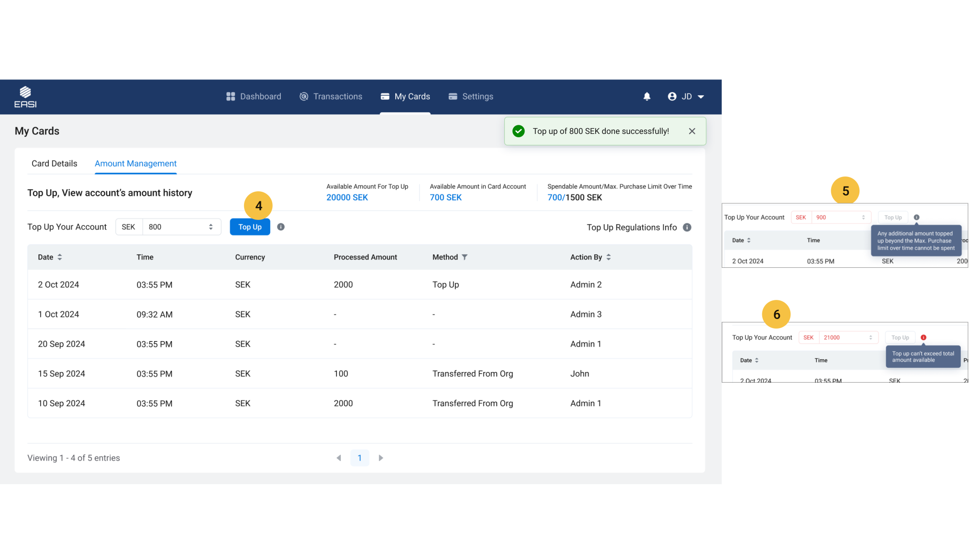980x551 pixels.
Task: Open the JD user account dropdown
Action: (686, 97)
